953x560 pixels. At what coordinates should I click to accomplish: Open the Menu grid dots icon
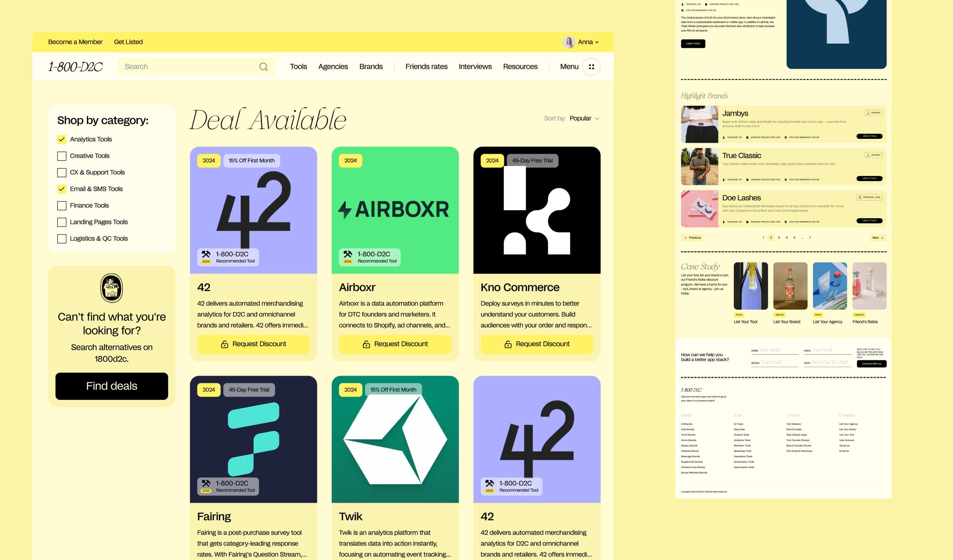591,67
